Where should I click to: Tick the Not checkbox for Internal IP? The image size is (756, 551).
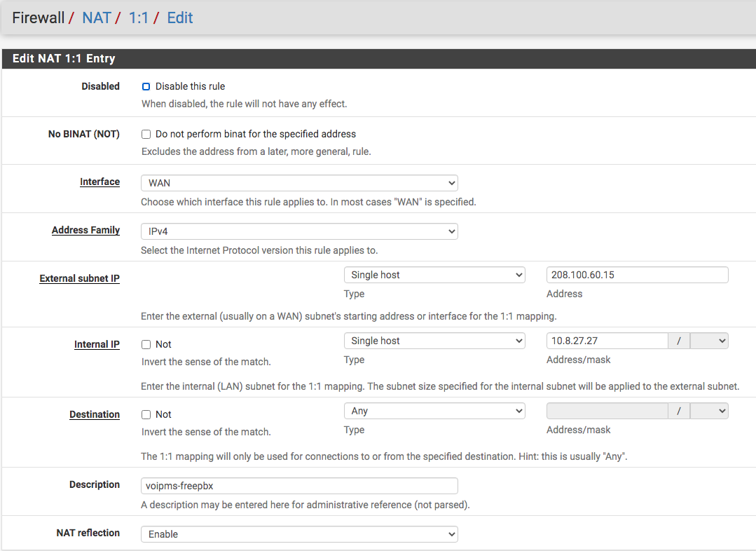tap(146, 344)
